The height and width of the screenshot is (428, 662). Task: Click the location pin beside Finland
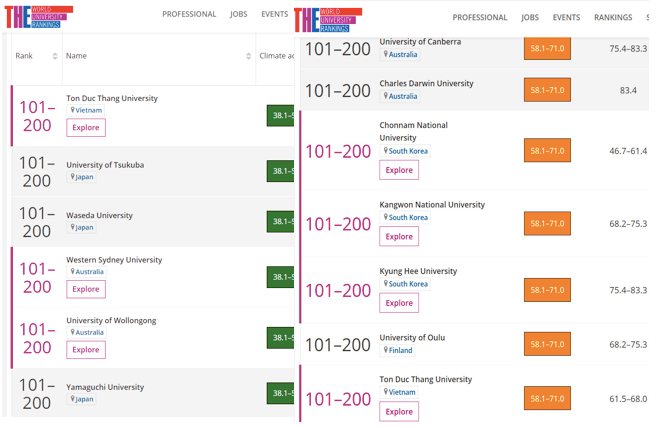click(x=385, y=350)
